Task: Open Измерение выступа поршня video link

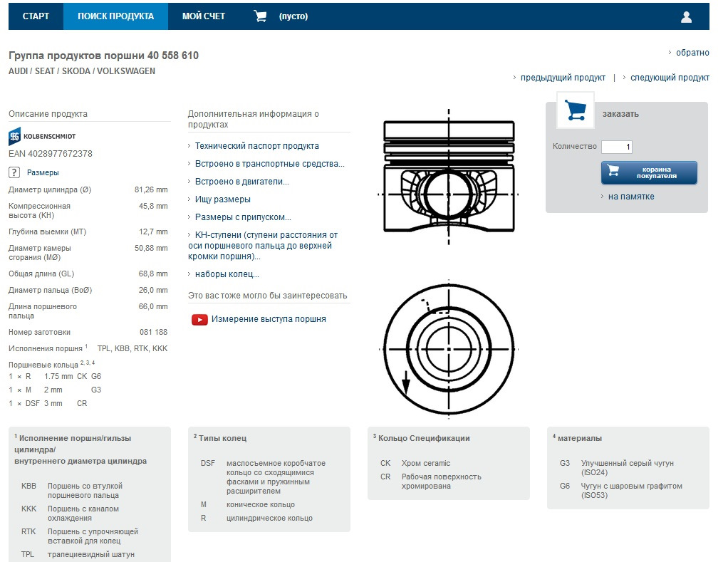Action: coord(269,319)
